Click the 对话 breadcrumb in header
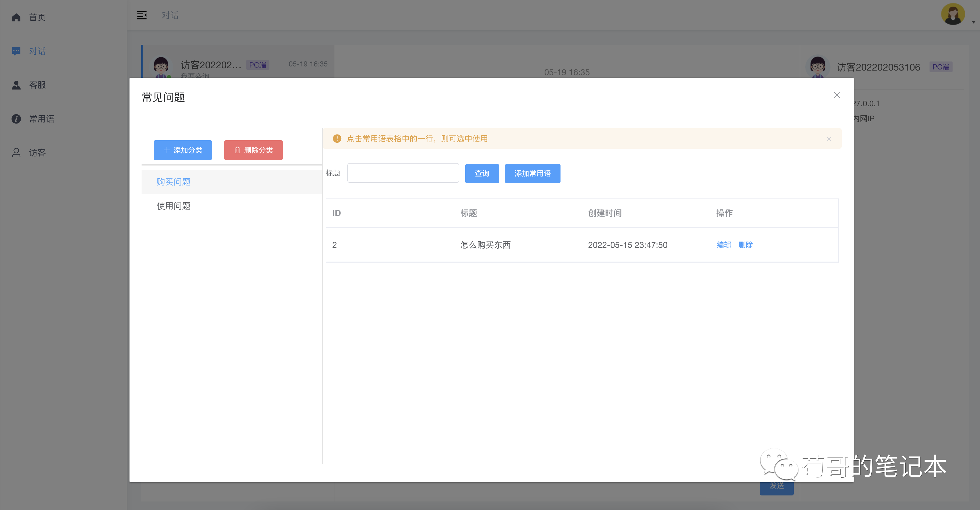Image resolution: width=980 pixels, height=510 pixels. (x=170, y=15)
